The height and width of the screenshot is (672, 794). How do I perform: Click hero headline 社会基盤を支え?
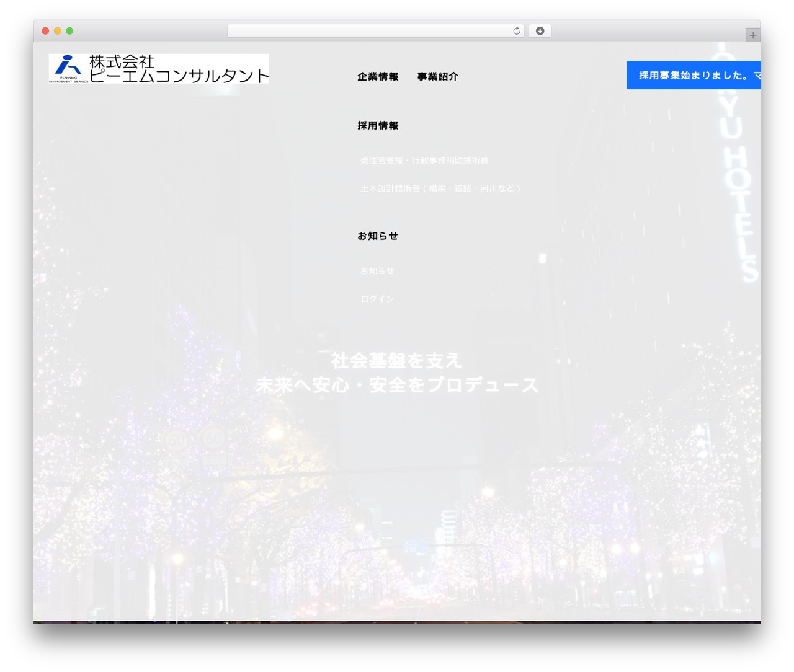click(397, 360)
